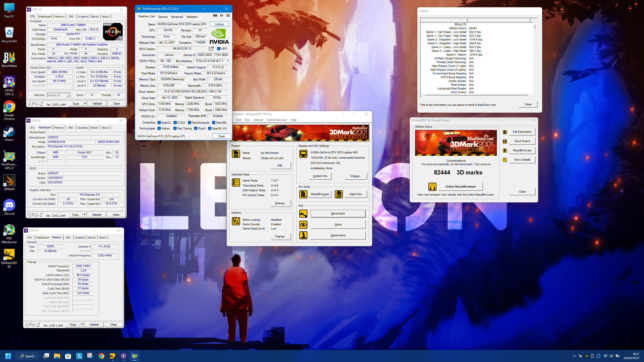This screenshot has height=362, width=644.
Task: Click Validate in the top CPU-Z window
Action: (97, 104)
